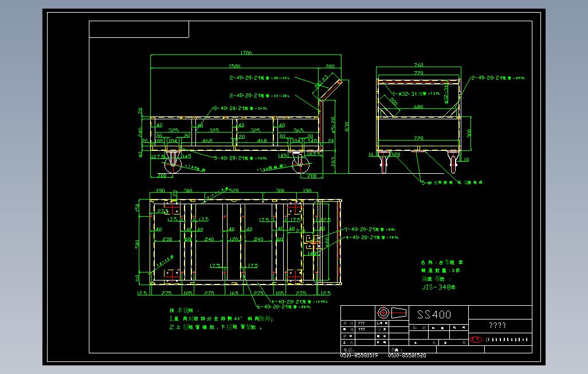Click the 2-40·20·2t callout ending -261.43L

[x=260, y=78]
